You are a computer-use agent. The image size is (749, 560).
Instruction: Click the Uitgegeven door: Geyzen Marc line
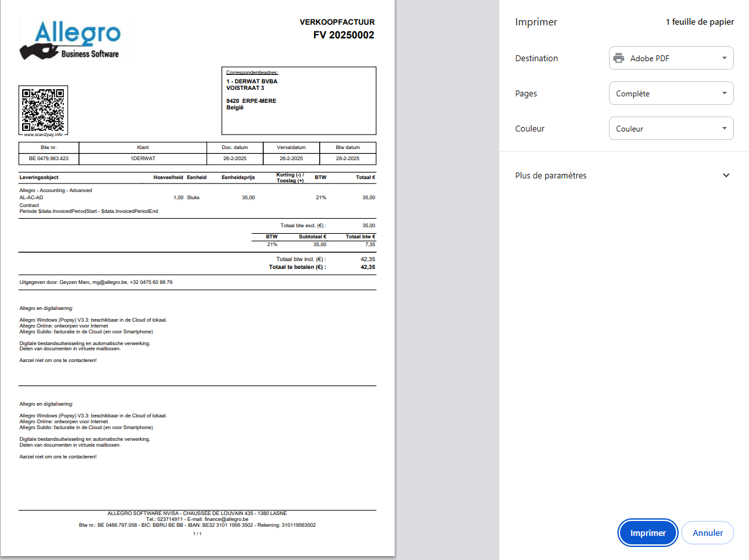96,282
